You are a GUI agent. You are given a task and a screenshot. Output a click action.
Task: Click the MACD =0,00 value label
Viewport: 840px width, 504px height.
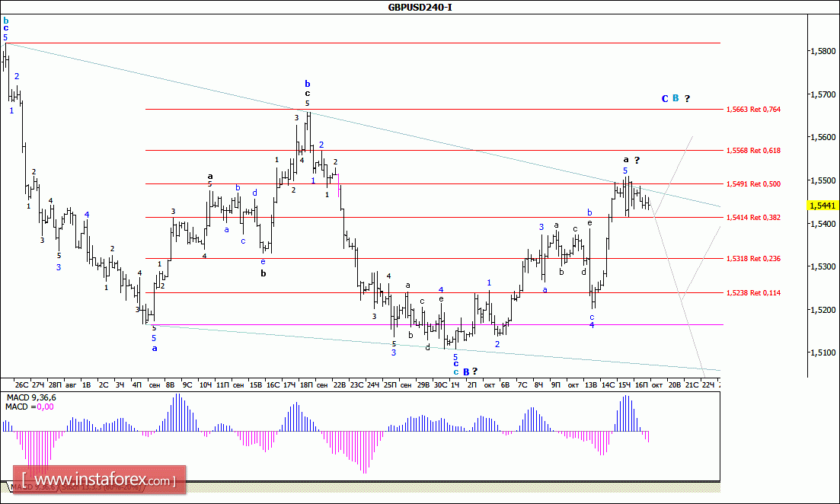coord(30,407)
